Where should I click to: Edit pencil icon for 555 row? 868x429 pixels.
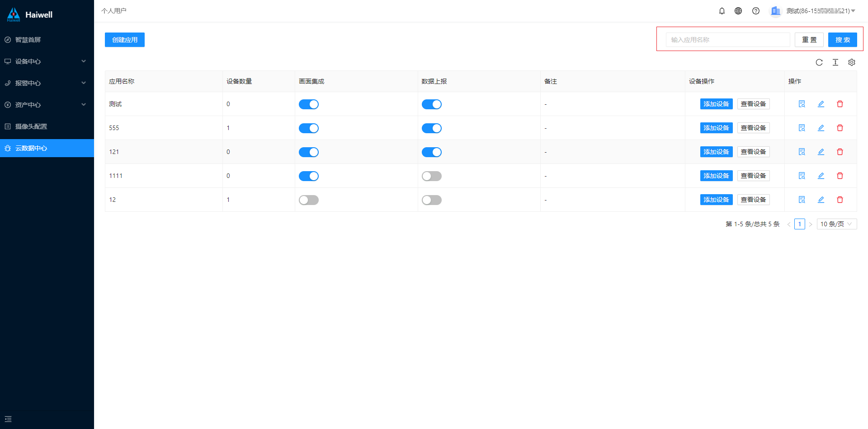821,128
